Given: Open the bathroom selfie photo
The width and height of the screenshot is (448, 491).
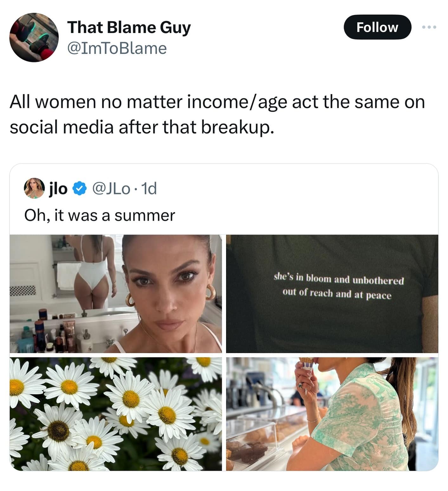Looking at the screenshot, I should 116,294.
